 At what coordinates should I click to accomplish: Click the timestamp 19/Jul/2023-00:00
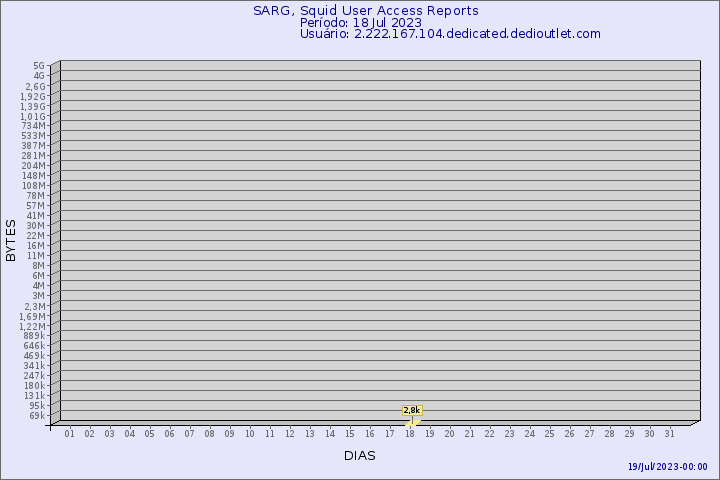click(x=668, y=467)
